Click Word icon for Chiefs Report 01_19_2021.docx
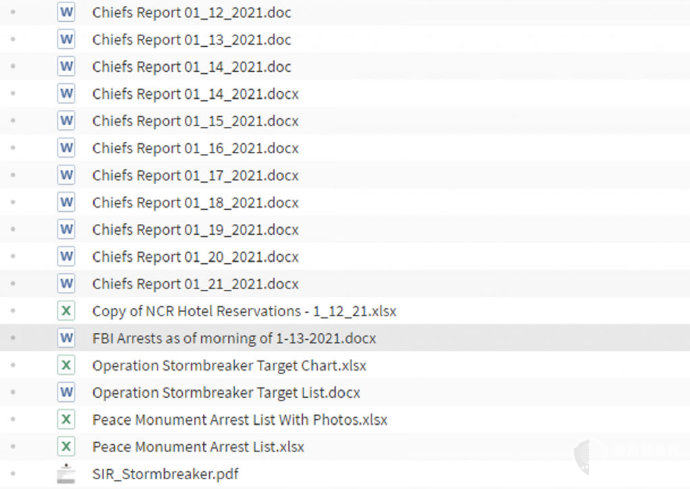The width and height of the screenshot is (690, 489). coord(66,229)
